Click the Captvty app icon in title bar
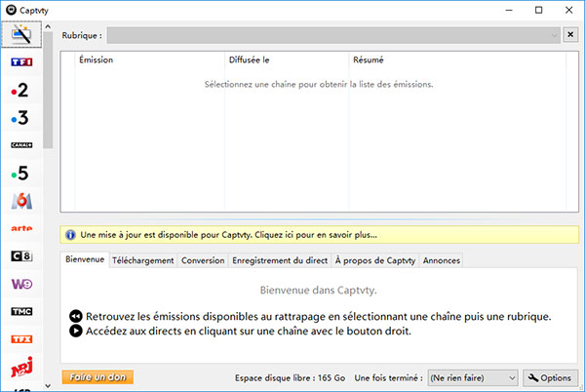This screenshot has height=392, width=585. point(11,10)
